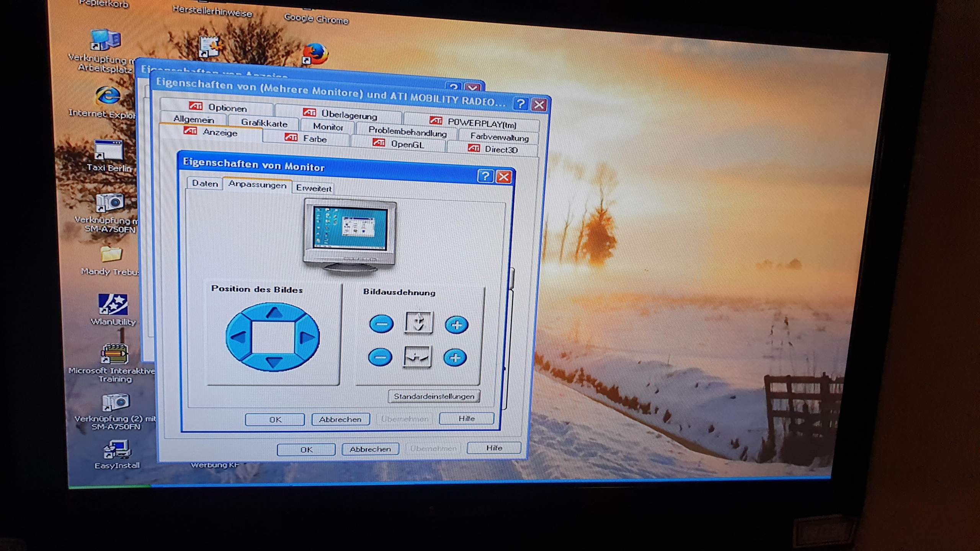
Task: Open the Problembehandlung tab
Action: pyautogui.click(x=407, y=132)
